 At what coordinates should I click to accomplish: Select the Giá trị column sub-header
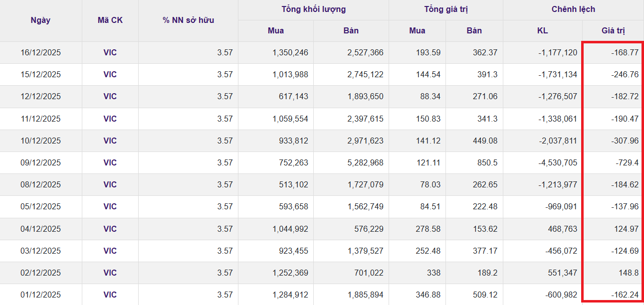tap(613, 30)
